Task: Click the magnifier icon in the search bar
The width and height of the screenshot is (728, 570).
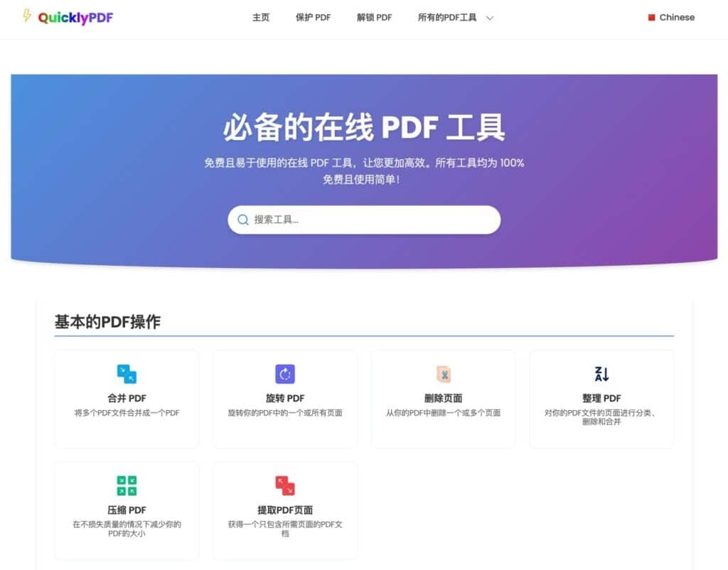Action: (243, 220)
